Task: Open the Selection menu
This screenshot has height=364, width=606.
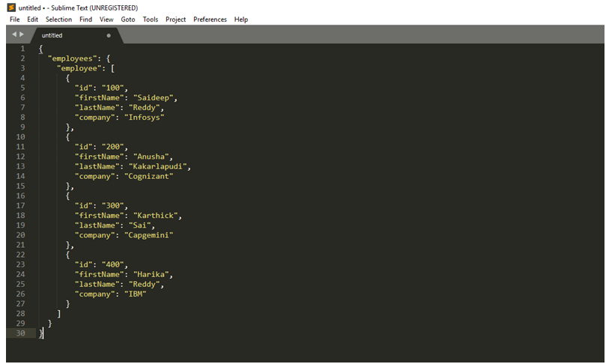Action: pyautogui.click(x=58, y=19)
